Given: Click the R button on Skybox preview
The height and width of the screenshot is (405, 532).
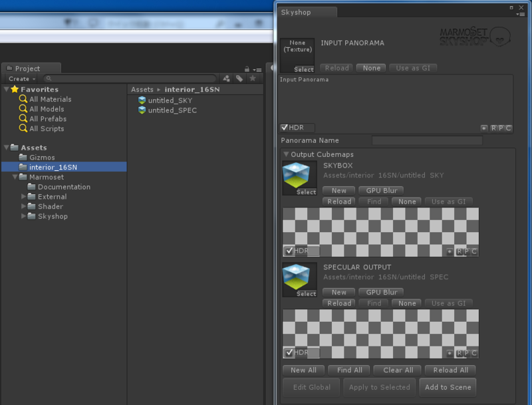Looking at the screenshot, I should pos(460,251).
